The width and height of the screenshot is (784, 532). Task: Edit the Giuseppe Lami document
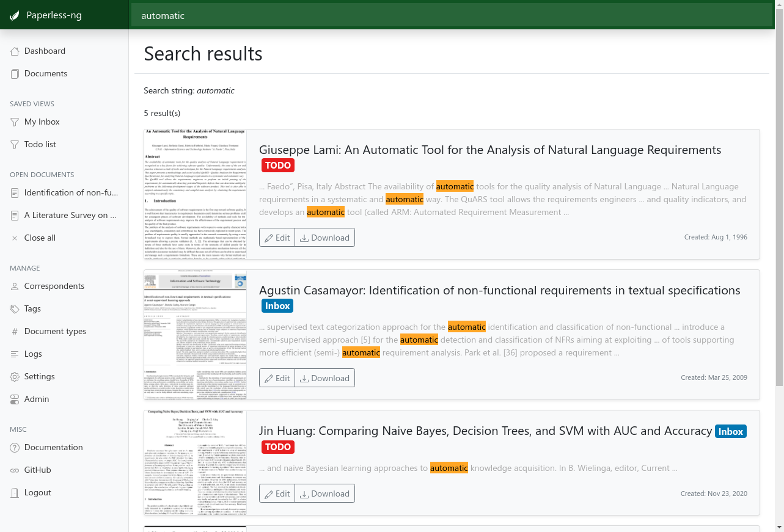tap(277, 238)
